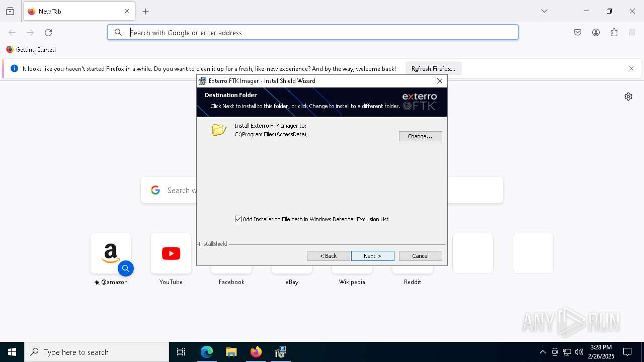Image resolution: width=644 pixels, height=362 pixels.
Task: Go Back in the installer wizard
Action: coord(328,256)
